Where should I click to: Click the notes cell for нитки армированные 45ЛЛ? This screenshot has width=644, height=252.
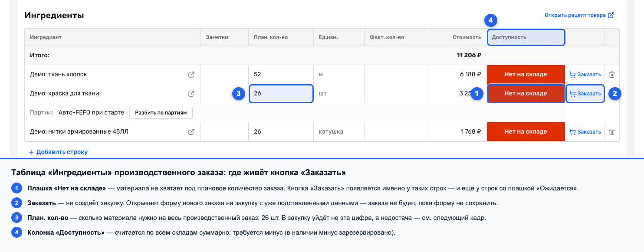pos(224,132)
